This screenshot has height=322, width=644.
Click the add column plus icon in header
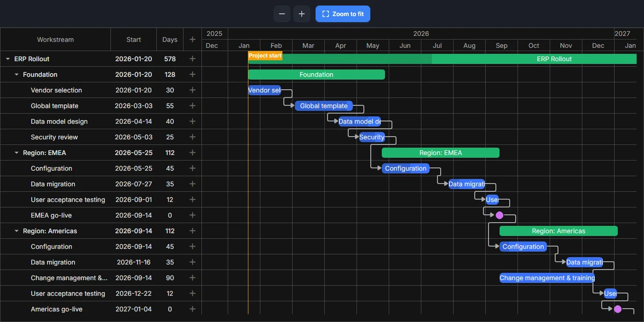coord(192,40)
